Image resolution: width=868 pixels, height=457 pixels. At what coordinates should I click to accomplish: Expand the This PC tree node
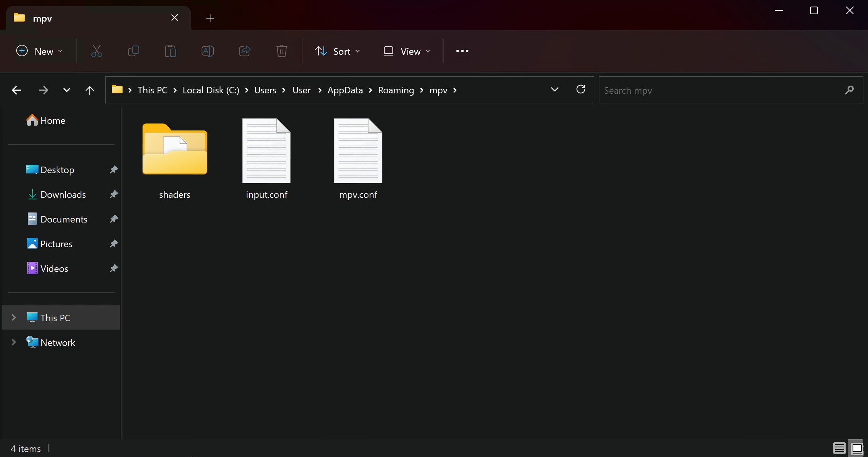coord(14,317)
